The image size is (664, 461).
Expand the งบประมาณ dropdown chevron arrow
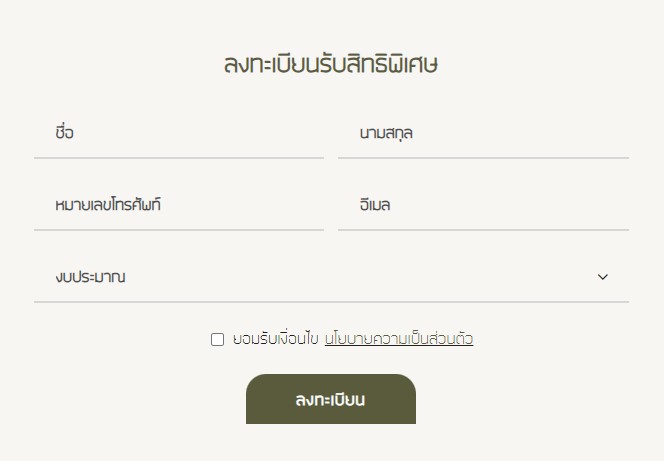tap(602, 277)
